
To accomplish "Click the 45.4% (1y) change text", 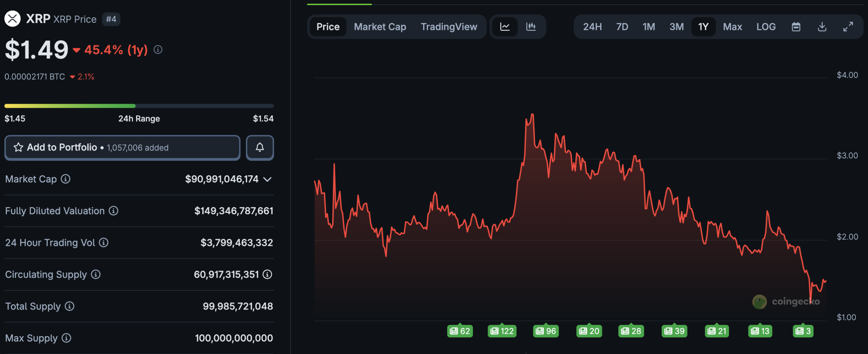I will tap(116, 50).
